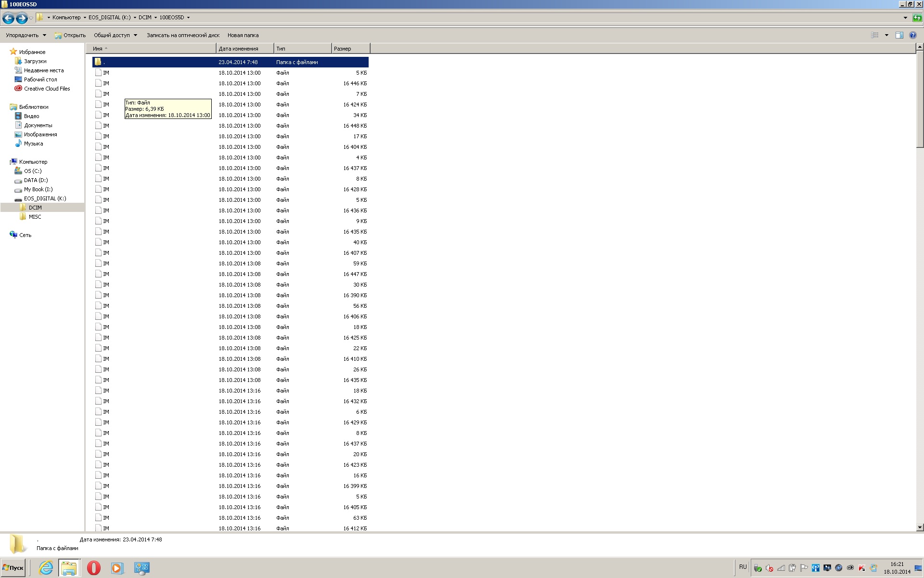The width and height of the screenshot is (924, 578).
Task: Select MISC folder in the tree
Action: pyautogui.click(x=35, y=217)
